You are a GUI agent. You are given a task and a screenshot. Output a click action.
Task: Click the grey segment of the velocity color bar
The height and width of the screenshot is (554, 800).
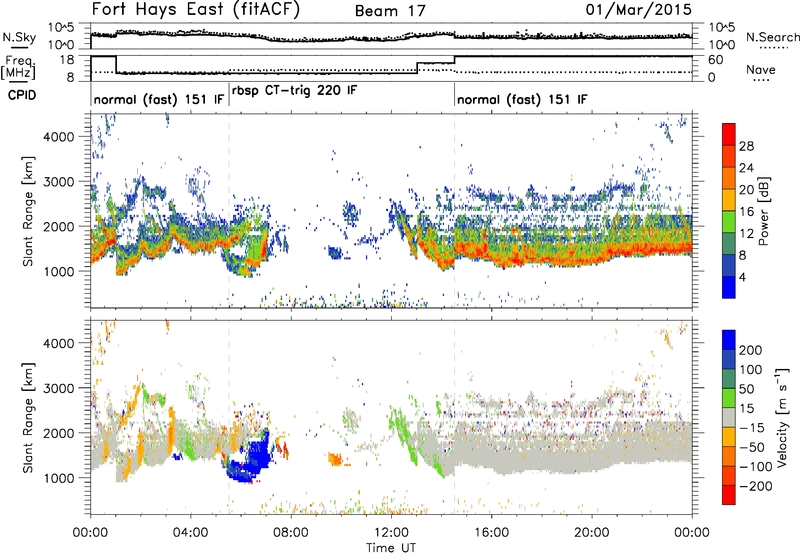729,418
